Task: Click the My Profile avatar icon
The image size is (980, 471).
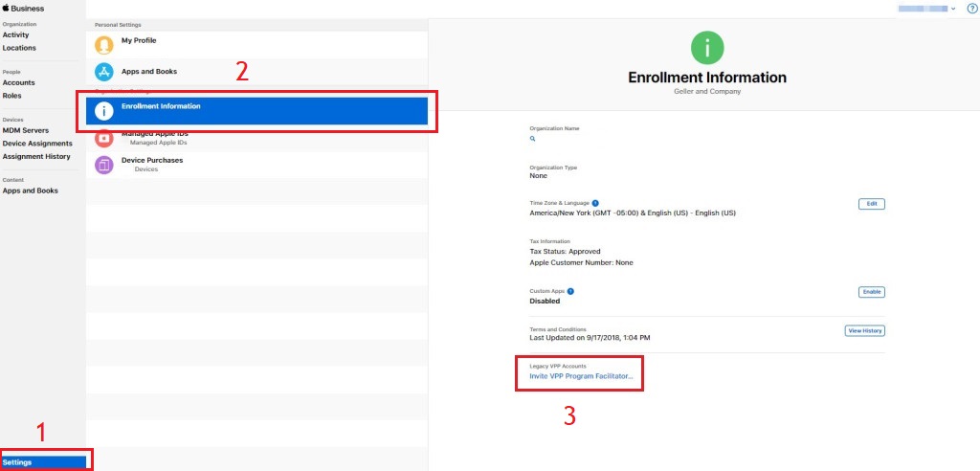Action: click(x=103, y=45)
